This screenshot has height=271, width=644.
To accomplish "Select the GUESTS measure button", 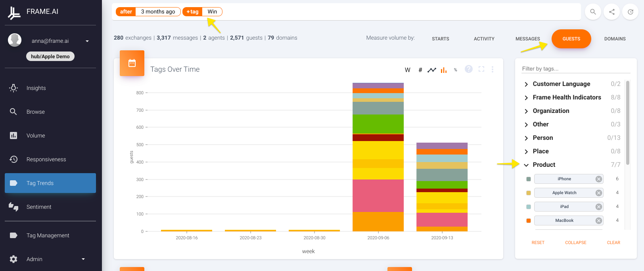I will coord(571,39).
